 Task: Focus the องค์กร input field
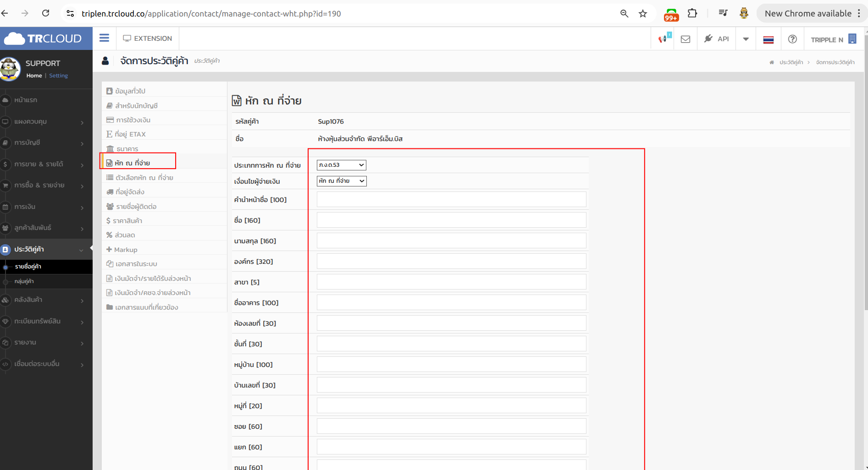coord(451,261)
